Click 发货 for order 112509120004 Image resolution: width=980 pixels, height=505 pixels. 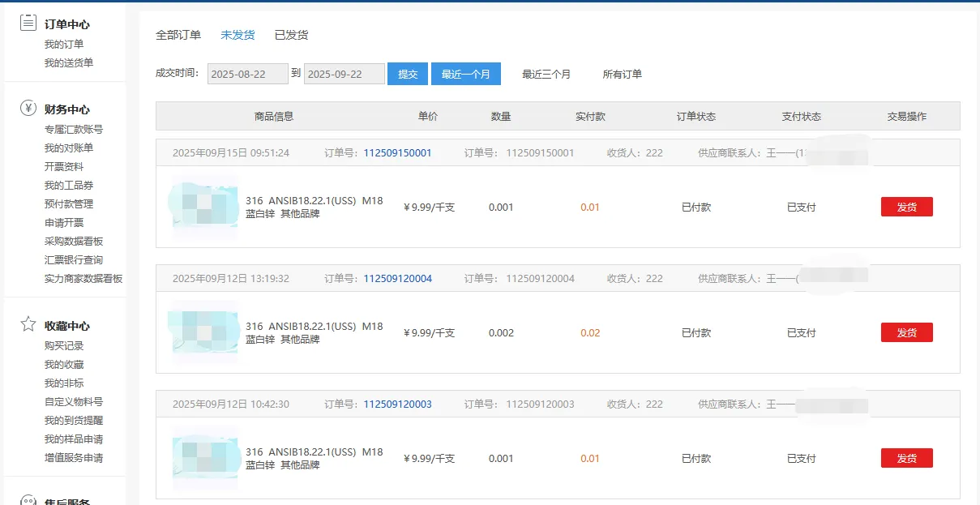point(906,332)
